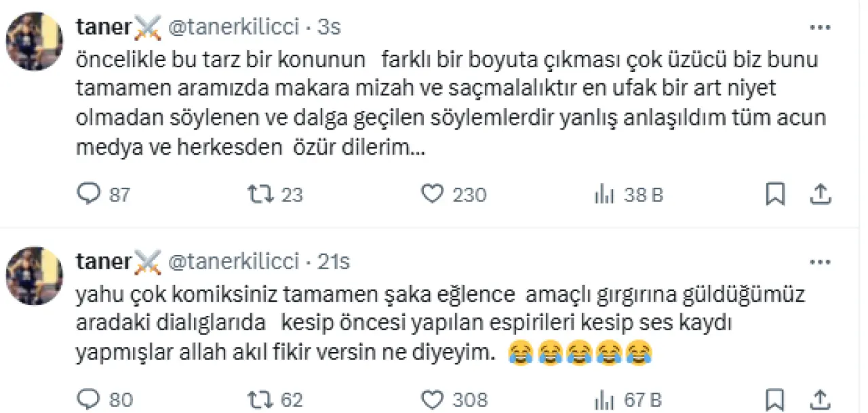Bookmark the first tweet about özür dilerim

775,195
